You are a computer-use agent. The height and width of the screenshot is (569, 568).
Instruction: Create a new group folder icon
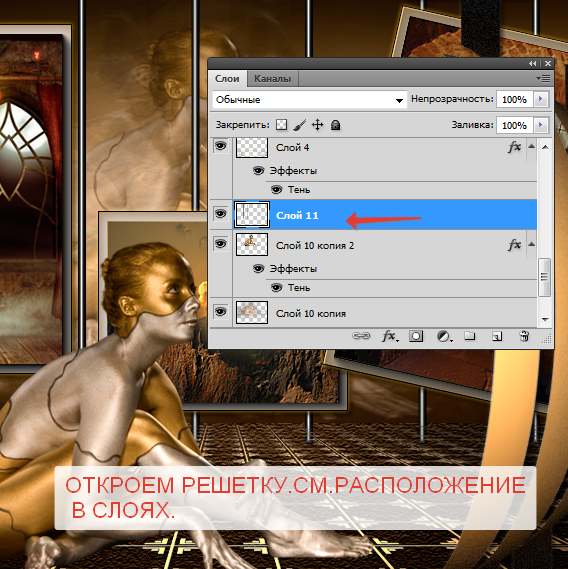click(470, 336)
